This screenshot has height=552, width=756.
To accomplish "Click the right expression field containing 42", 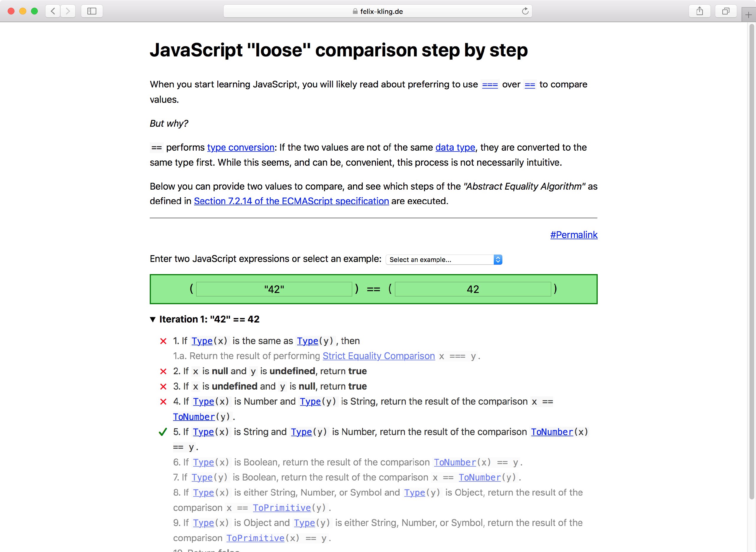I will pos(473,289).
